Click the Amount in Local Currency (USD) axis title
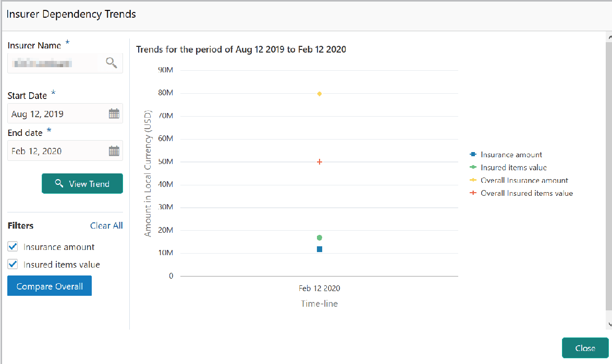The width and height of the screenshot is (612, 364). point(148,173)
